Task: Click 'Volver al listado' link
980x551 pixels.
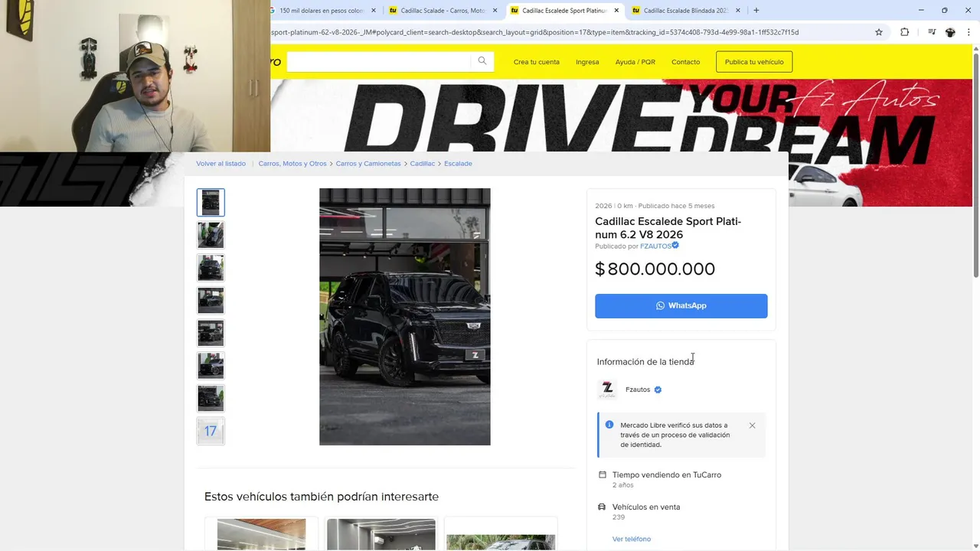Action: click(x=221, y=164)
